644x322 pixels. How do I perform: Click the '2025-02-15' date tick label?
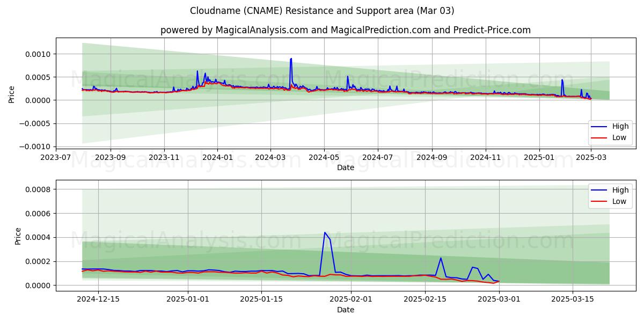(x=425, y=299)
